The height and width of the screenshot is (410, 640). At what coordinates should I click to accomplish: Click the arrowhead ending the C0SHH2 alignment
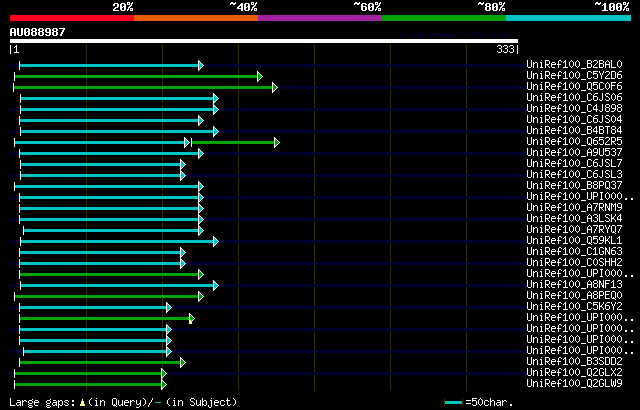[183, 264]
